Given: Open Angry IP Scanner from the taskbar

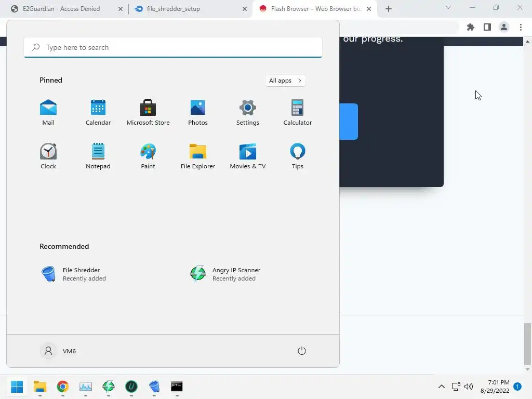Looking at the screenshot, I should [x=109, y=387].
